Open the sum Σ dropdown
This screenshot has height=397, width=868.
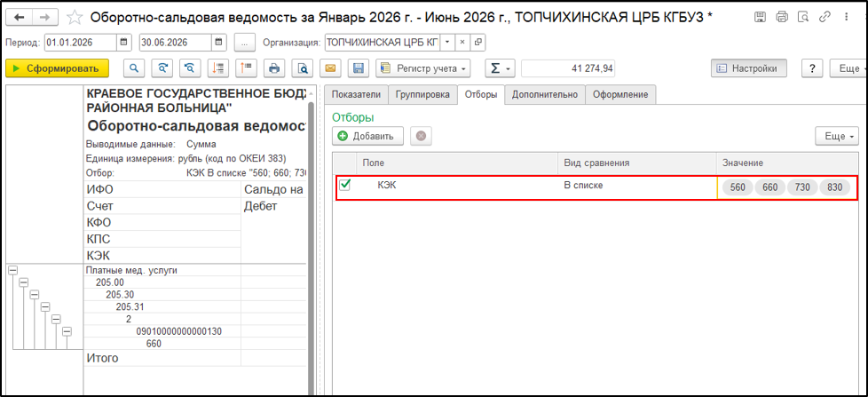(x=501, y=68)
